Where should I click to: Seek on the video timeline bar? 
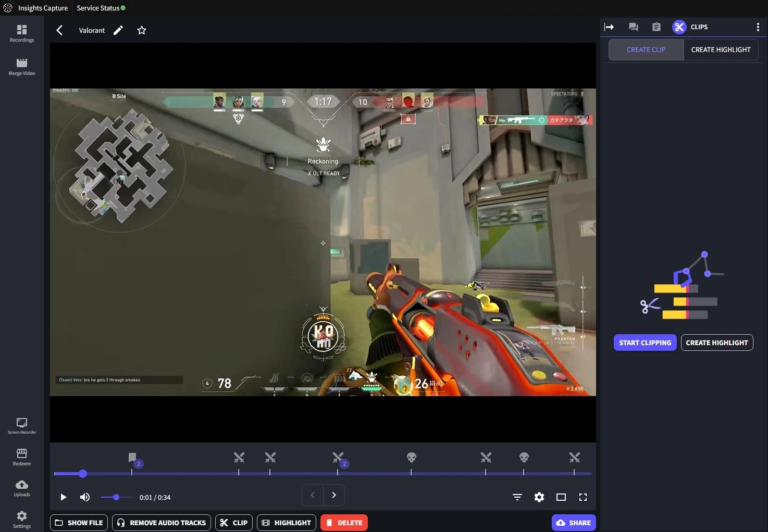(x=323, y=474)
